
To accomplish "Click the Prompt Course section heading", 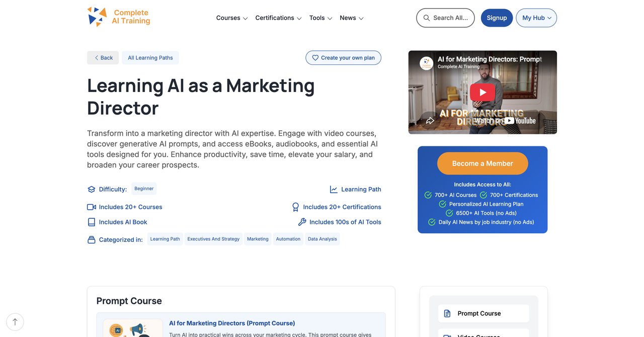I will click(129, 301).
